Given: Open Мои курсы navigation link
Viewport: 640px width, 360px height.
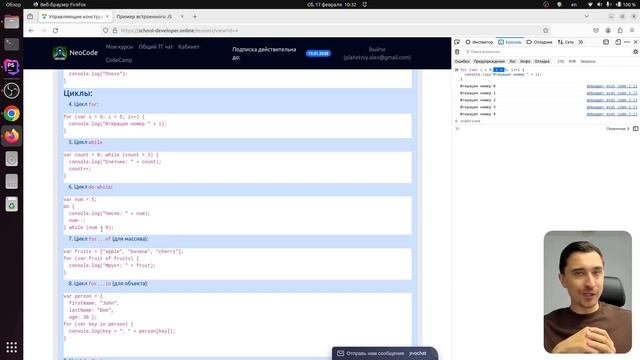Looking at the screenshot, I should 119,47.
